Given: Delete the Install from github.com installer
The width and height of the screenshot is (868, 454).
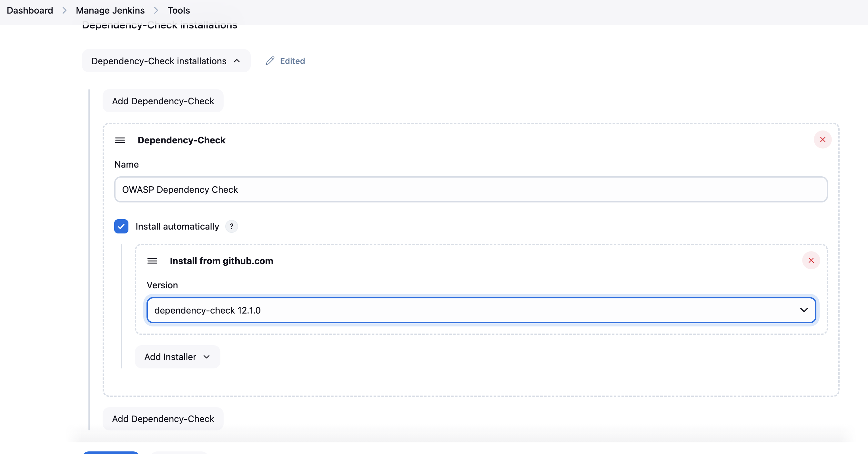Looking at the screenshot, I should (811, 260).
